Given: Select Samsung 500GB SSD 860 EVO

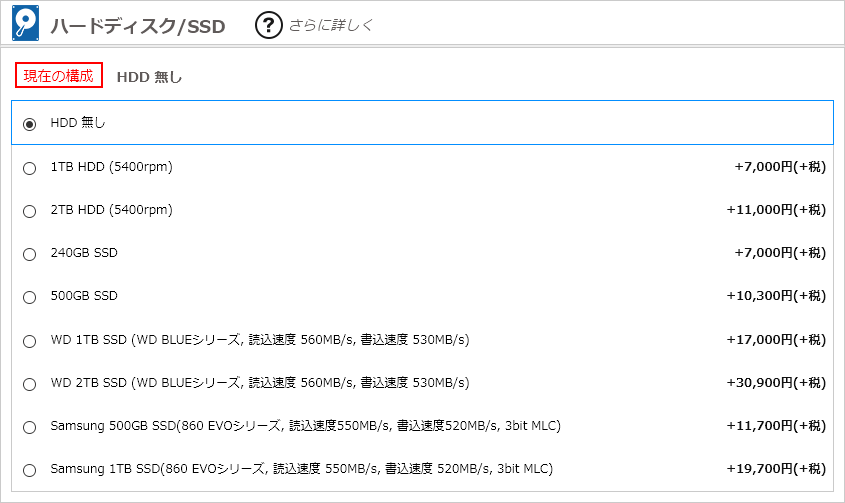Looking at the screenshot, I should click(x=30, y=427).
